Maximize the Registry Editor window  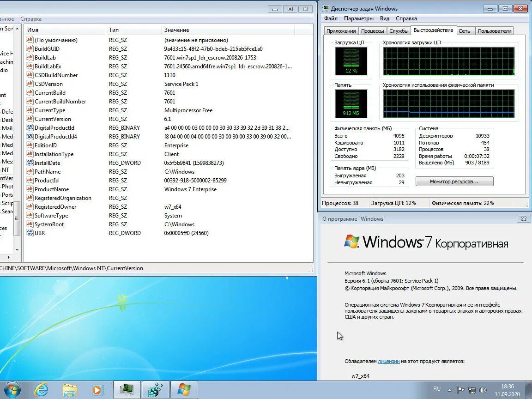click(x=290, y=9)
